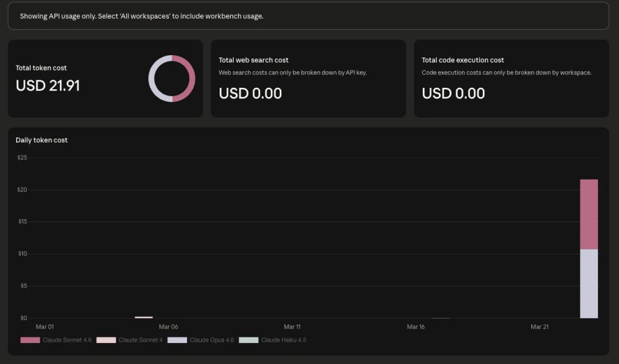Click the $20 y-axis label
The height and width of the screenshot is (364, 619).
(x=22, y=189)
